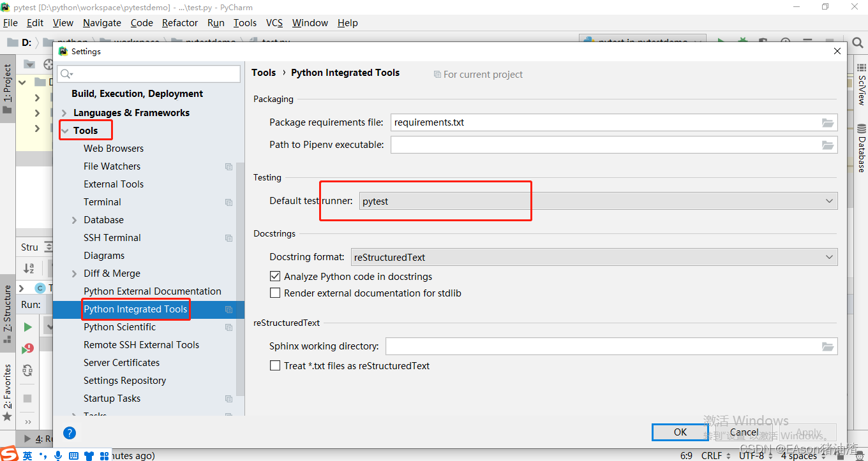
Task: Click the Sogou input method S icon
Action: pyautogui.click(x=8, y=455)
